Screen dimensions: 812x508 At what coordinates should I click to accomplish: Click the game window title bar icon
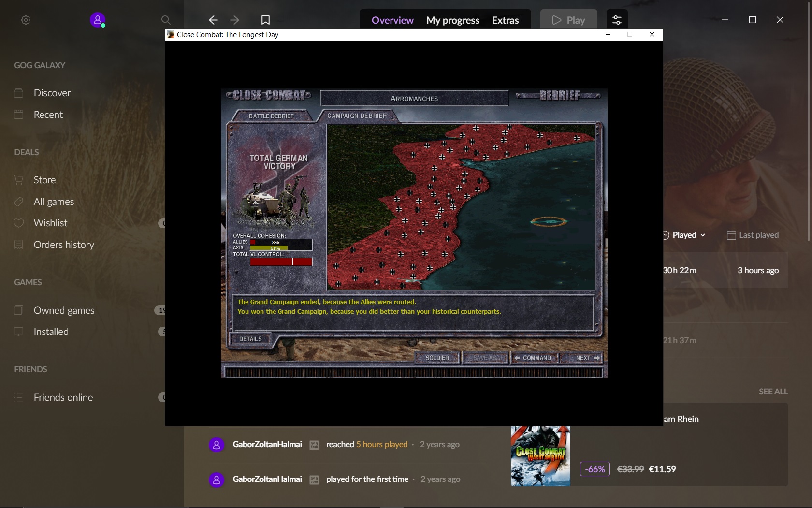coord(171,34)
